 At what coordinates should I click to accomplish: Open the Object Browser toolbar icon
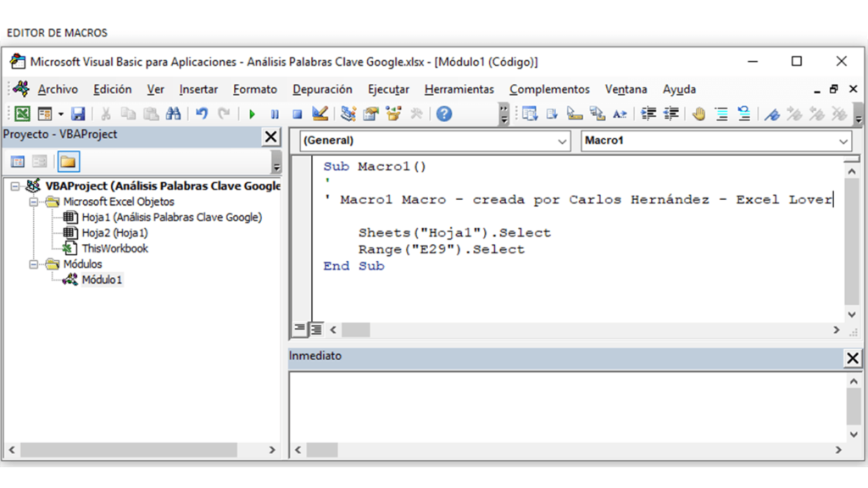(x=393, y=114)
